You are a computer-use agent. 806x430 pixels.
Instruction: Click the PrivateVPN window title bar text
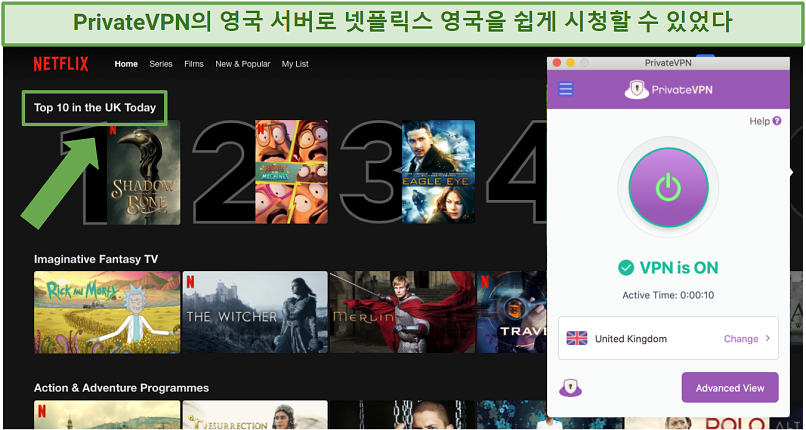click(x=668, y=63)
